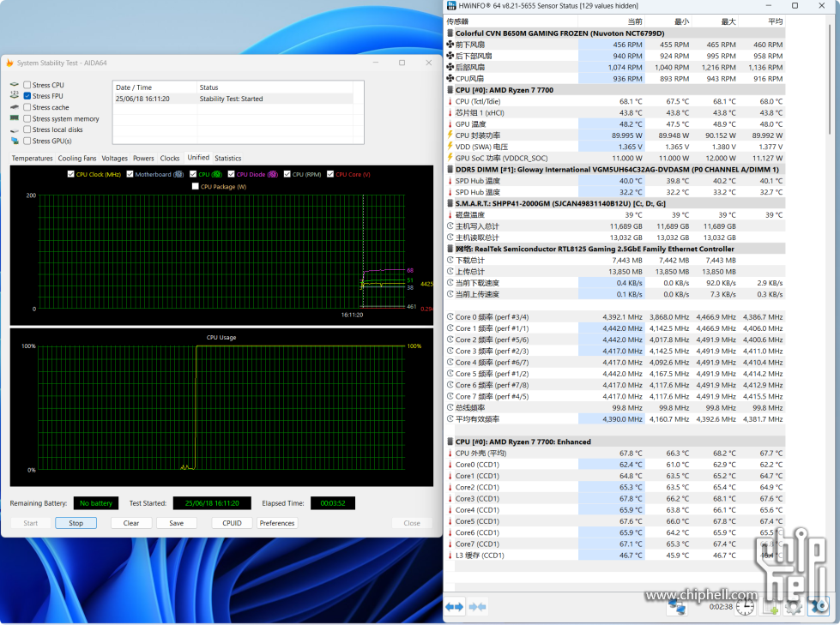Open the network monitors icon in HWiNFO toolbar
Screen dimensions: 840x625
677,607
